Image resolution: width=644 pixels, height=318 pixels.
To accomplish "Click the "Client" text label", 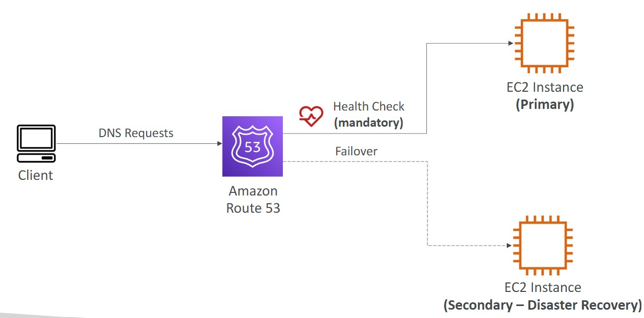I will pos(35,175).
